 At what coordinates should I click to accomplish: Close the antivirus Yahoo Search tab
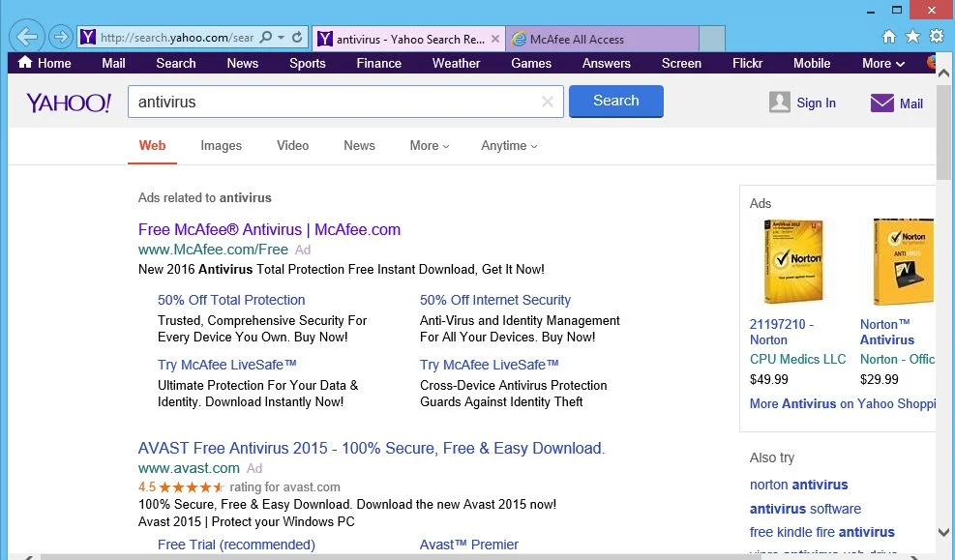pos(495,39)
